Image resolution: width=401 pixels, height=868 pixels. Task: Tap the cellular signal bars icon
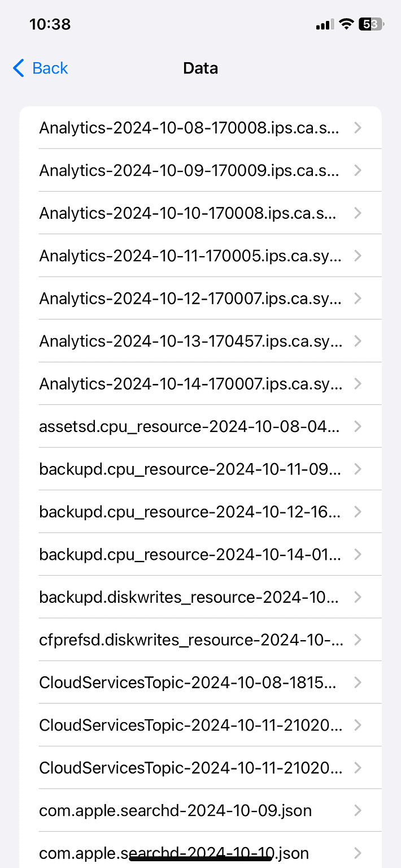(x=323, y=24)
